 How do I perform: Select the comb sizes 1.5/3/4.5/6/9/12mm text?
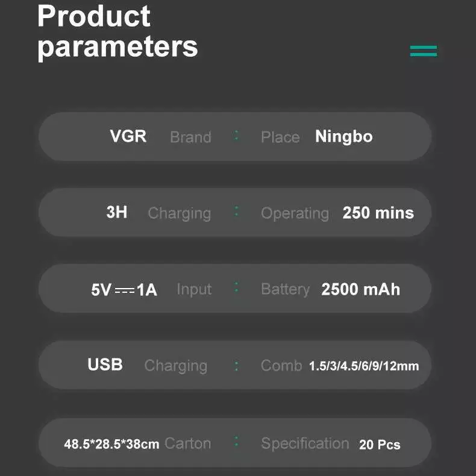pyautogui.click(x=364, y=366)
